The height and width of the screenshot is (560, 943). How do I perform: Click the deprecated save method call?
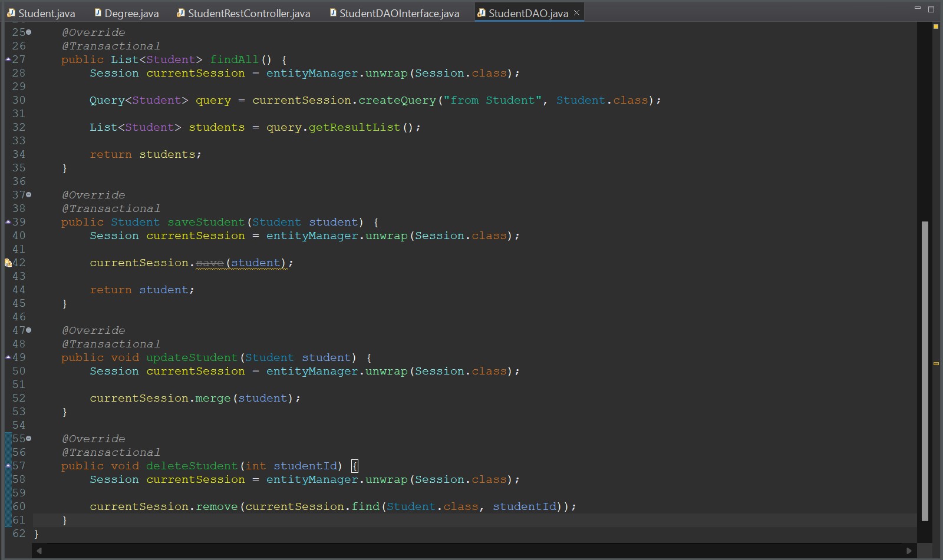[209, 263]
